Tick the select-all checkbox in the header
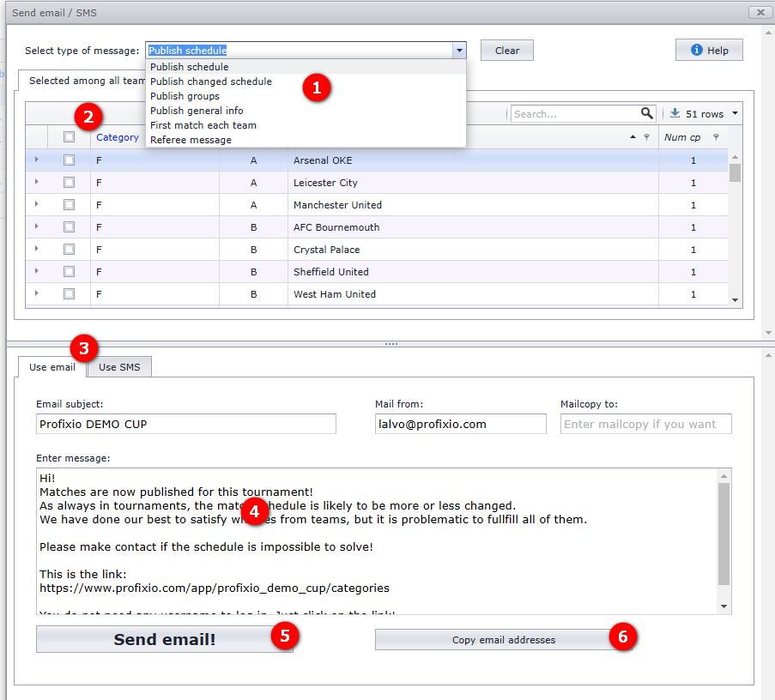 pos(70,137)
